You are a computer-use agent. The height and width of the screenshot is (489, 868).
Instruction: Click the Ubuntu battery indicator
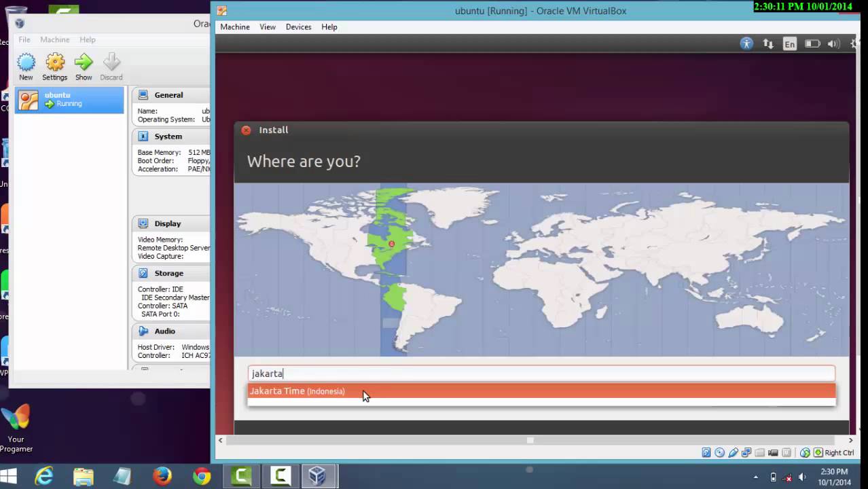[x=812, y=43]
